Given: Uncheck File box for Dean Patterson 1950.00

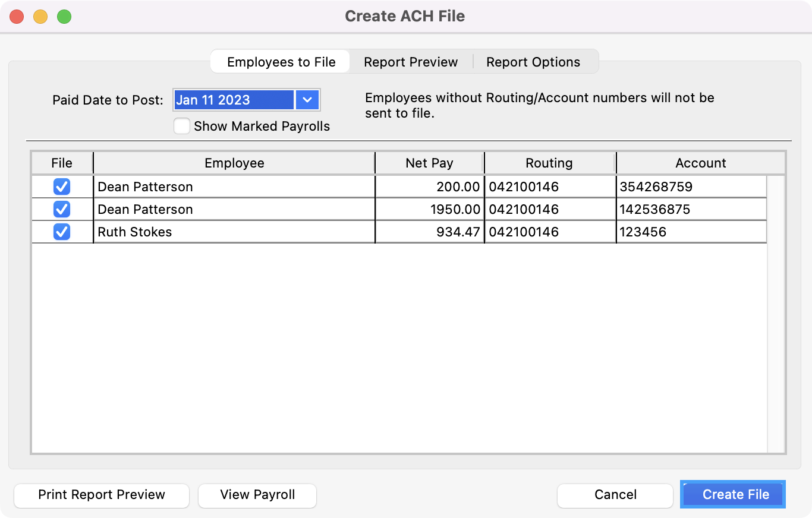Looking at the screenshot, I should [62, 209].
